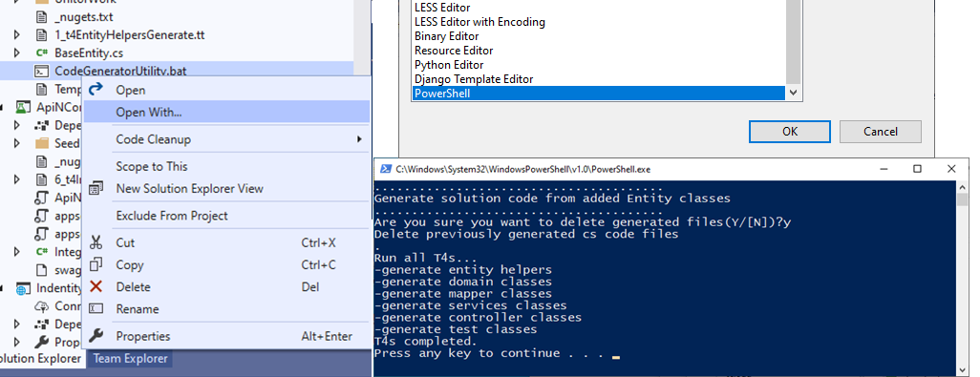
Task: Expand the BaseEntity.cs tree node
Action: pyautogui.click(x=17, y=53)
